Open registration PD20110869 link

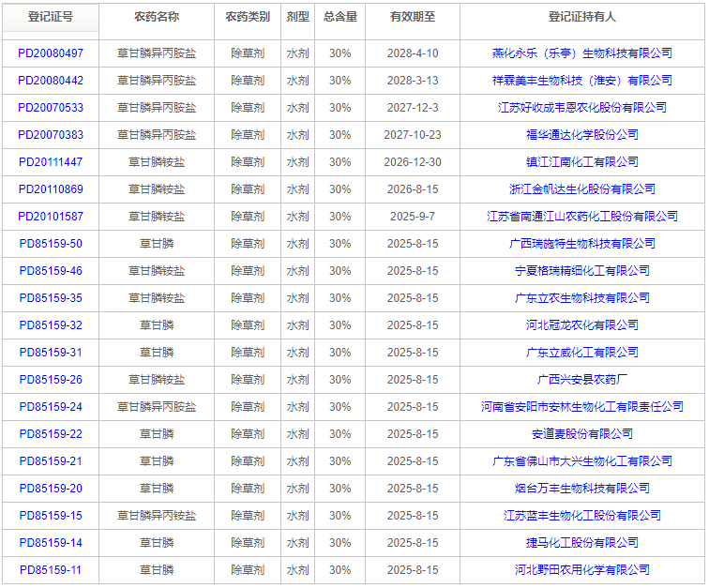(51, 189)
